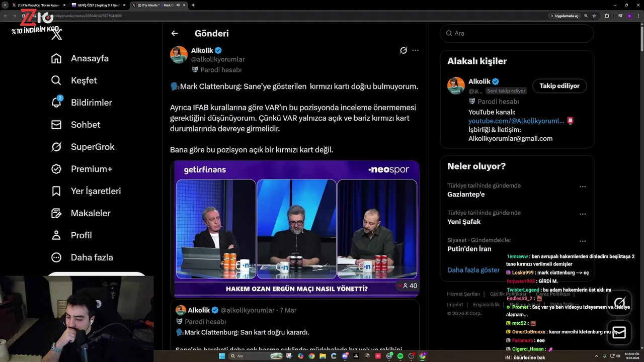Open Sohbet messages envelope
The width and height of the screenshot is (644, 362).
coord(75,125)
